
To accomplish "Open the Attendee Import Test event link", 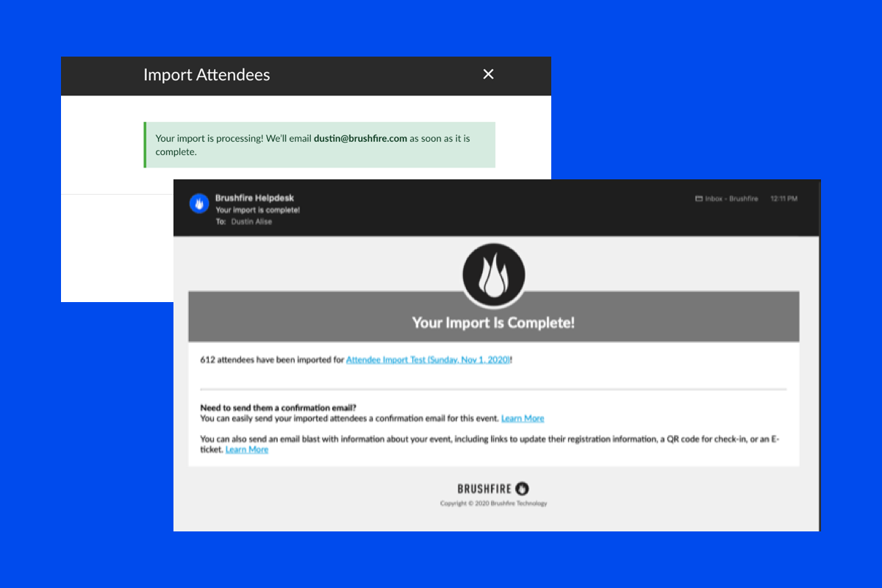I will [428, 360].
